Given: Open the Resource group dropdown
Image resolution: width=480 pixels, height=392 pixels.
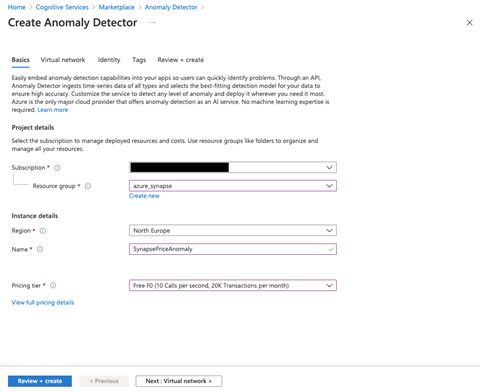Looking at the screenshot, I should [x=233, y=186].
